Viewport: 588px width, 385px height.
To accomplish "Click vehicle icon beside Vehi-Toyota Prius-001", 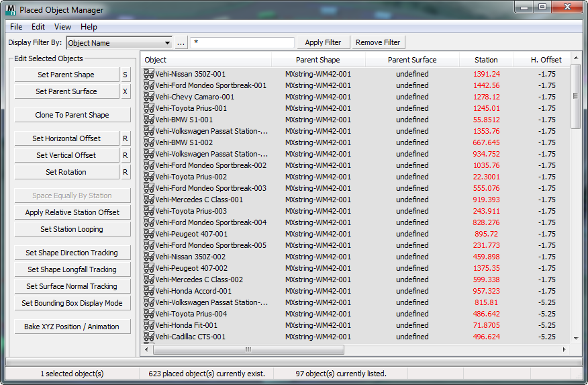I will tap(149, 108).
